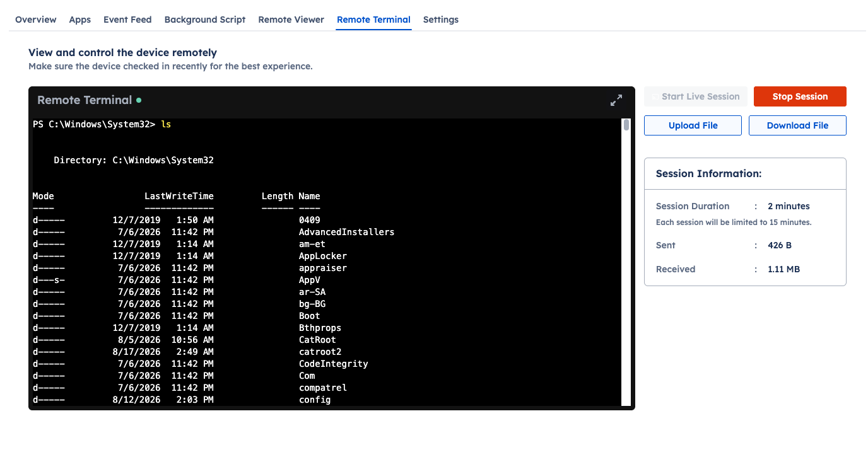The width and height of the screenshot is (868, 462).
Task: Click the Directory: C:\Windows\System32 line
Action: click(134, 160)
